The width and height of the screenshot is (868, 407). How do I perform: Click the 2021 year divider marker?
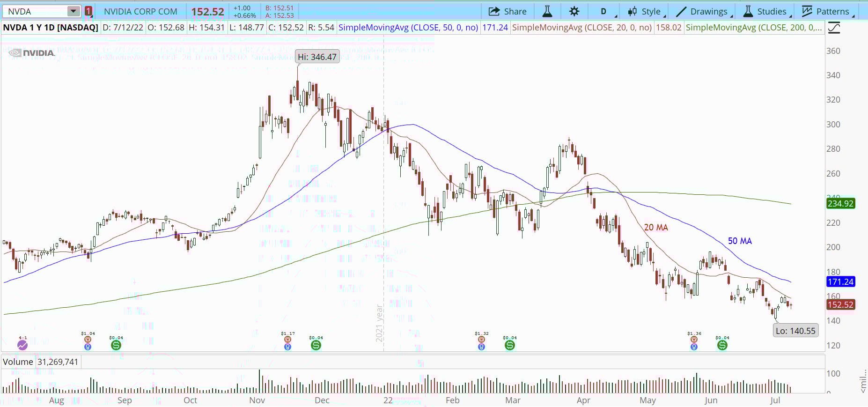pyautogui.click(x=380, y=323)
